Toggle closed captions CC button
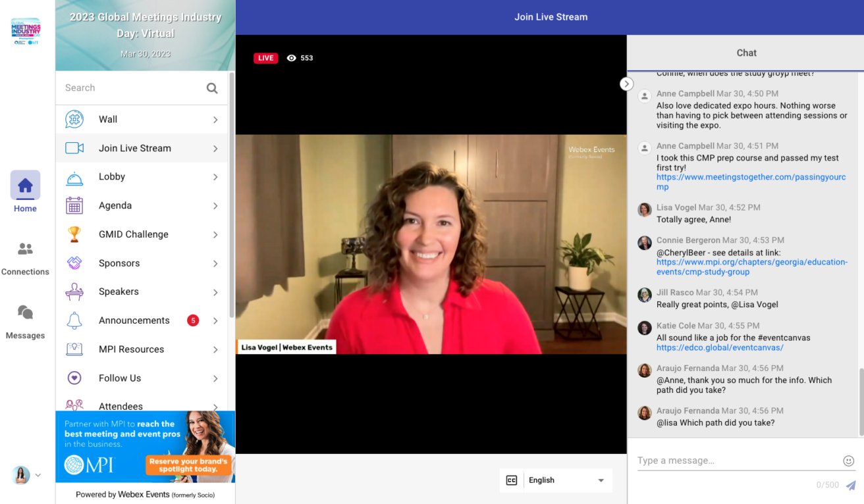 click(512, 480)
